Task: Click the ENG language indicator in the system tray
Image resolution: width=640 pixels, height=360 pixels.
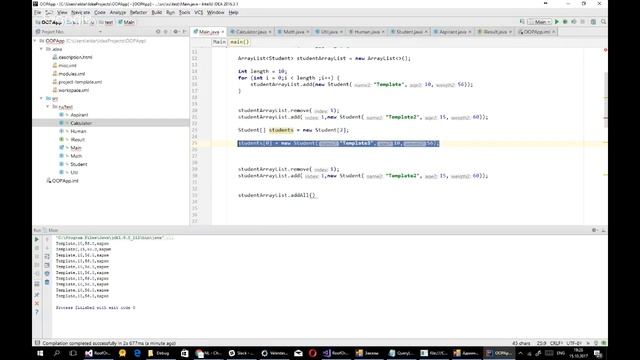Action: pos(561,353)
